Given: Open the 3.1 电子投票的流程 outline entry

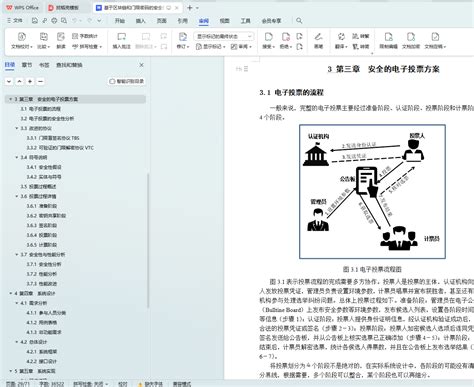Looking at the screenshot, I should point(40,109).
